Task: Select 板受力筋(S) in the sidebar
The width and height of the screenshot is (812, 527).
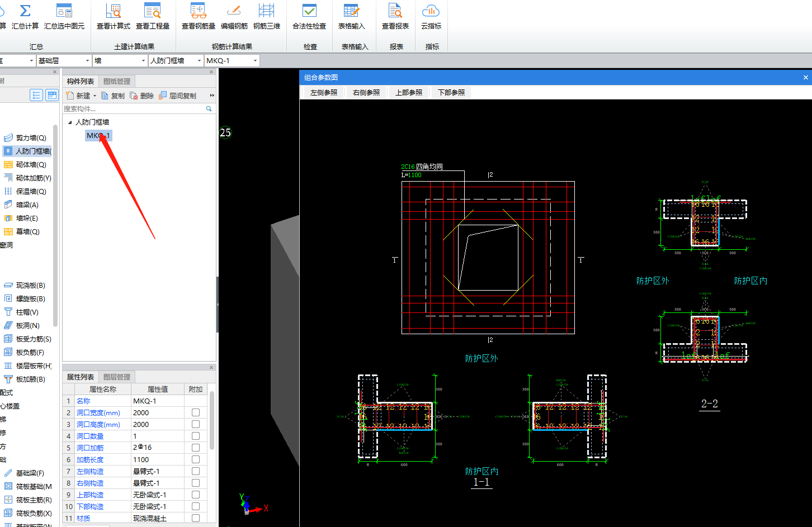Action: pos(27,339)
